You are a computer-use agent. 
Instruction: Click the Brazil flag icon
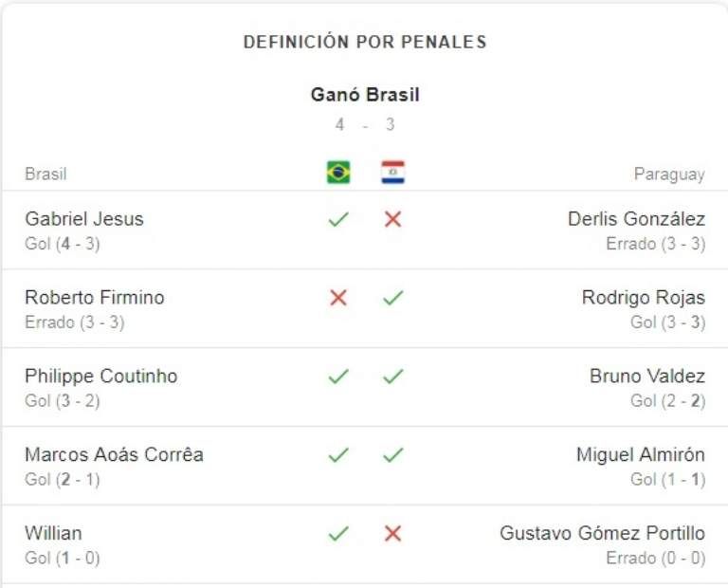click(338, 173)
